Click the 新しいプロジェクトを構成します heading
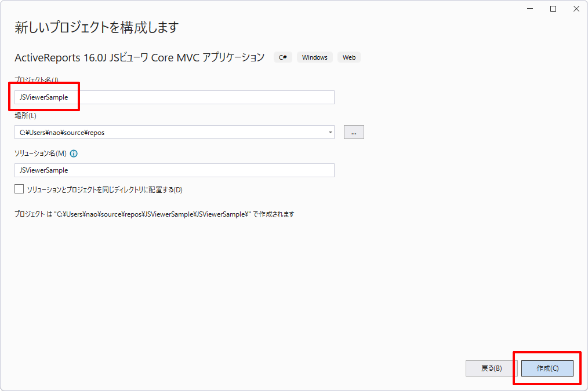This screenshot has width=588, height=391. click(96, 27)
